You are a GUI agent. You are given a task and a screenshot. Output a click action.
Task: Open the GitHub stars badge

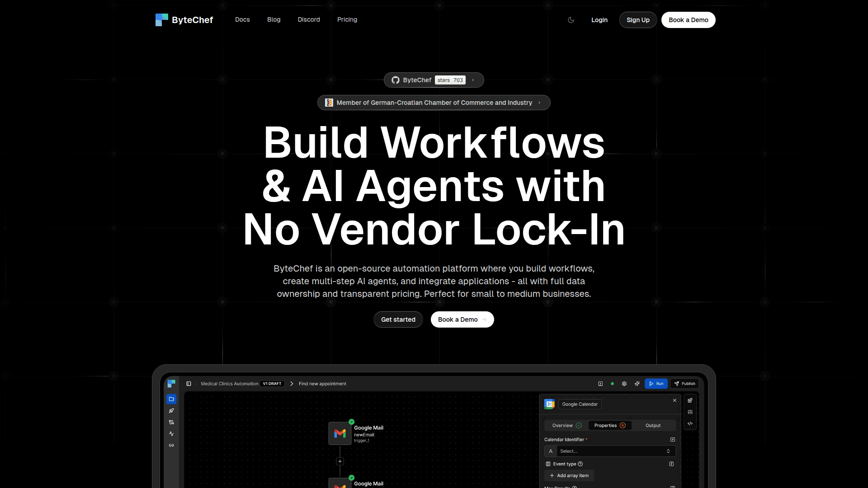[x=434, y=80]
